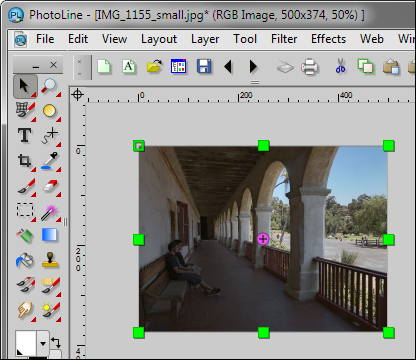This screenshot has height=360, width=416.
Task: Click the Save floppy disk icon
Action: tap(204, 66)
